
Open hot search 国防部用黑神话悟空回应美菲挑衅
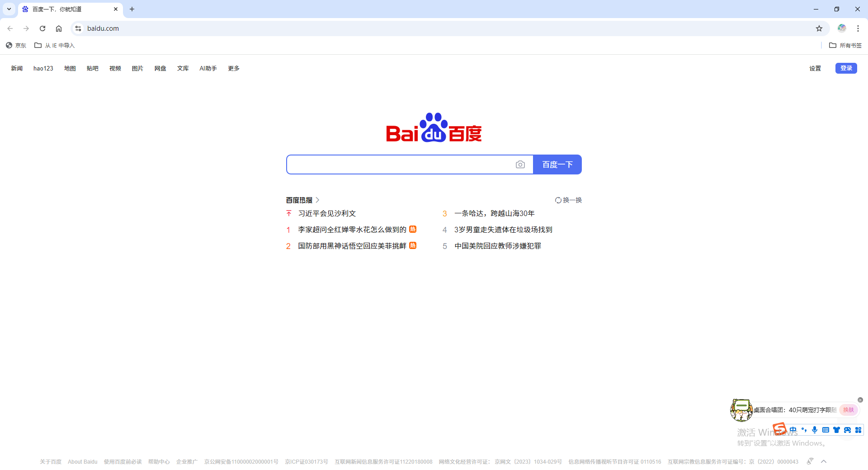pos(352,246)
